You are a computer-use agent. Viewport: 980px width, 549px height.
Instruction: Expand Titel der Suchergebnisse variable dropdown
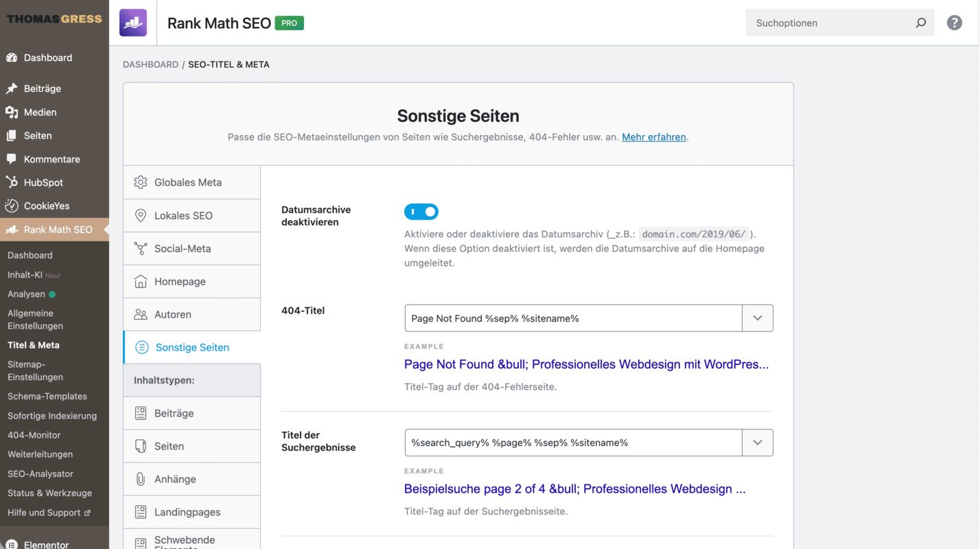click(x=757, y=443)
